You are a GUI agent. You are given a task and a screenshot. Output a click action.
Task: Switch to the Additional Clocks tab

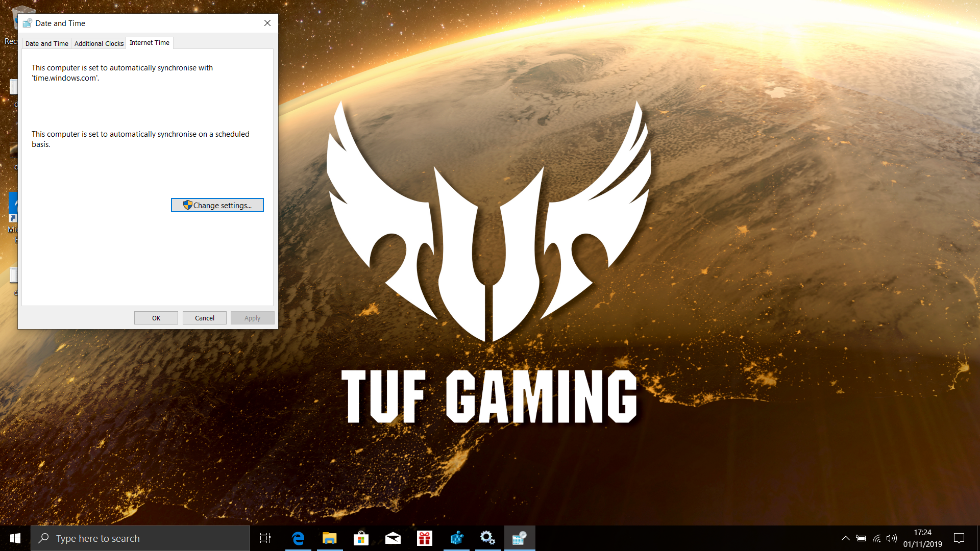(x=99, y=43)
